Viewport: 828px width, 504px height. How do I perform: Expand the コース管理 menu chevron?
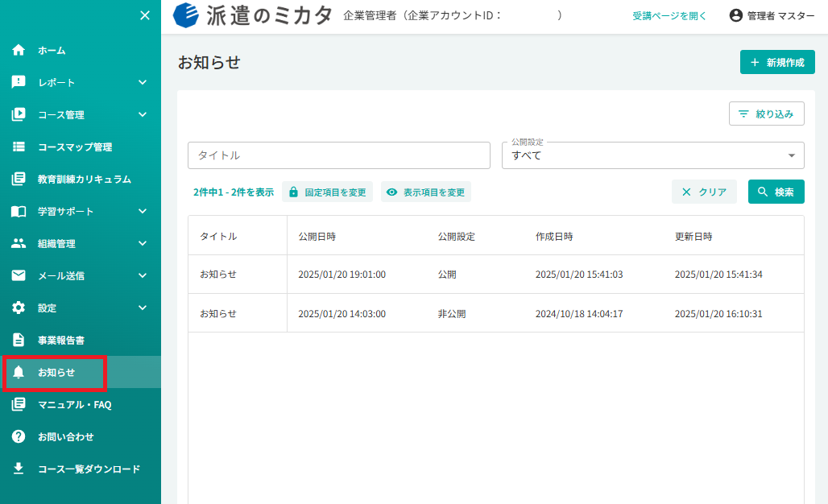[x=143, y=114]
